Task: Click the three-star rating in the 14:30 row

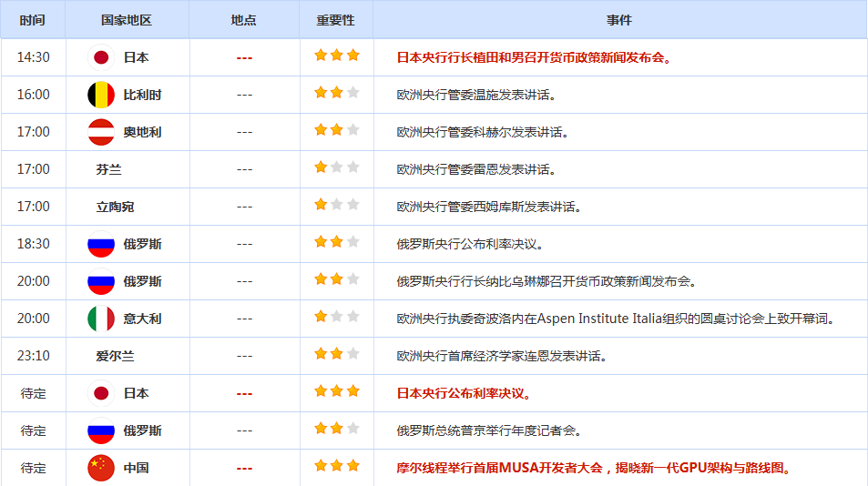Action: tap(336, 56)
